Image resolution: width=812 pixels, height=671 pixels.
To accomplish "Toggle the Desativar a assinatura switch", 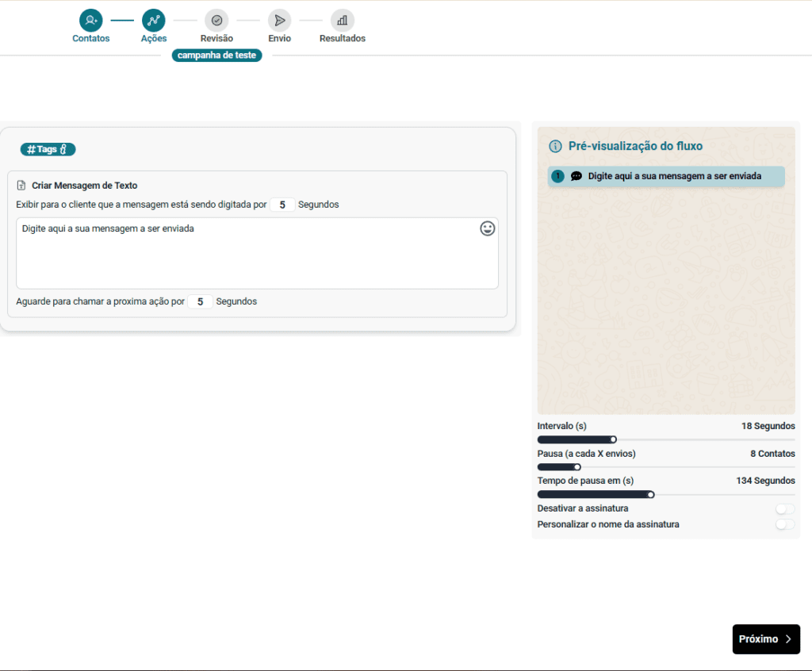I will coord(785,508).
